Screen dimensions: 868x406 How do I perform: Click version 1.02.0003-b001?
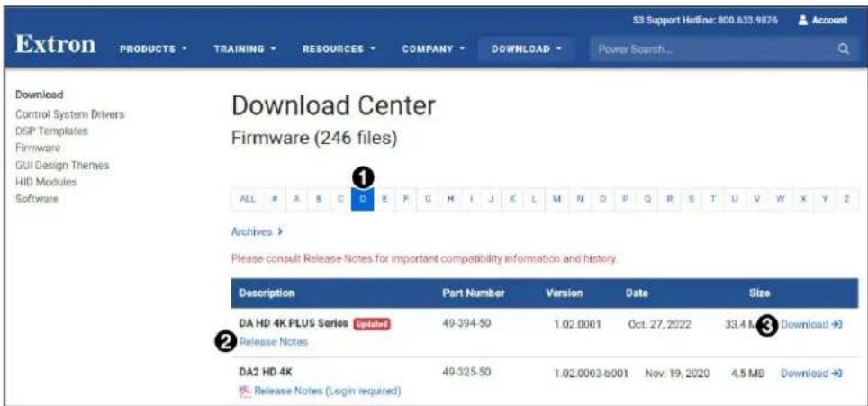[591, 374]
